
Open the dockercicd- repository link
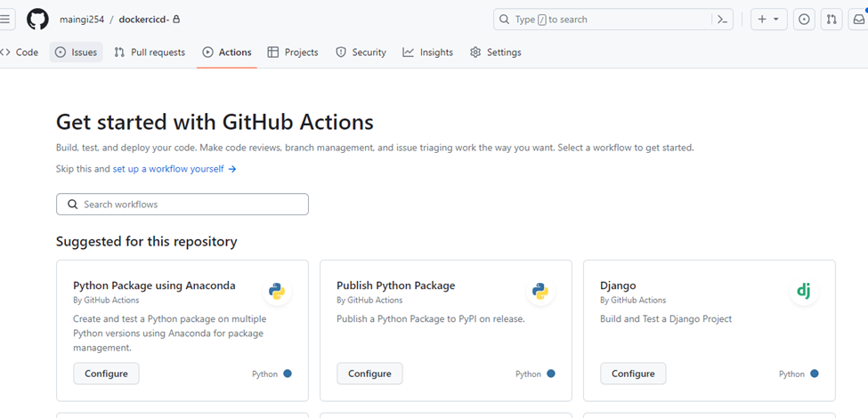pyautogui.click(x=144, y=20)
